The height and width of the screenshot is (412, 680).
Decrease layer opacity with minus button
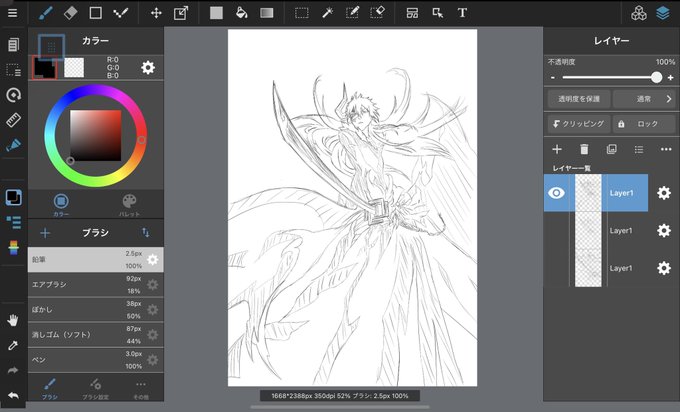[553, 78]
